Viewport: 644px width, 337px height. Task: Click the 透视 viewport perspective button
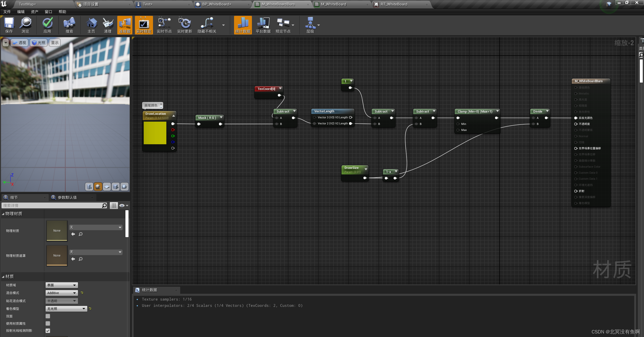coord(19,43)
